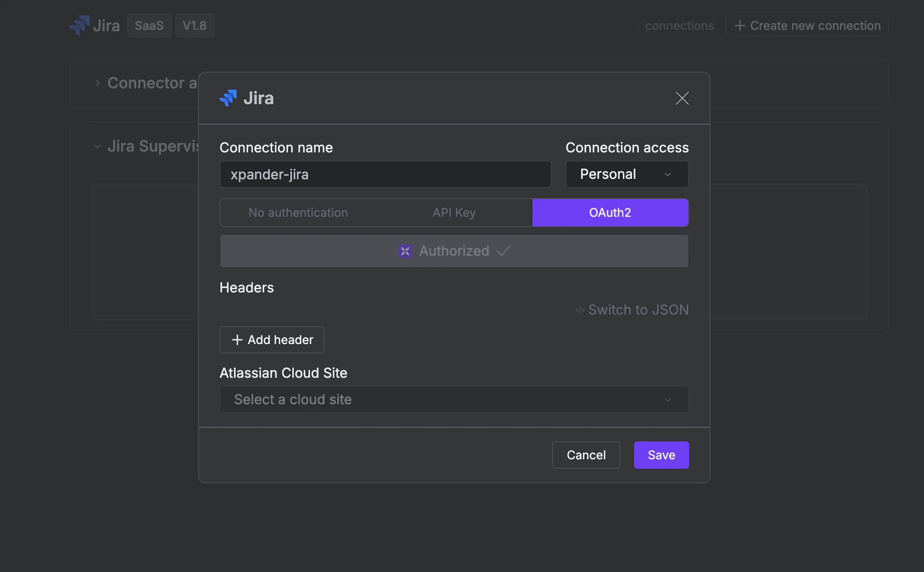Open the Select a cloud site dropdown

[453, 400]
